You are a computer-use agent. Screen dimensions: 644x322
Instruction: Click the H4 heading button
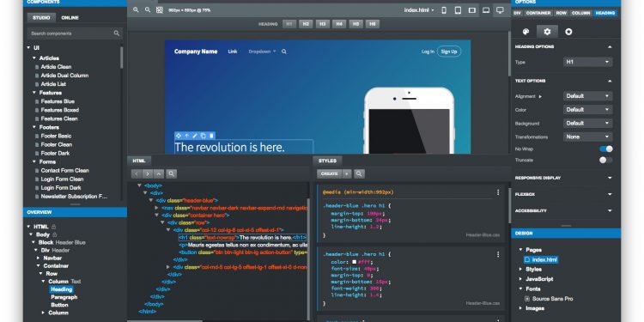339,24
